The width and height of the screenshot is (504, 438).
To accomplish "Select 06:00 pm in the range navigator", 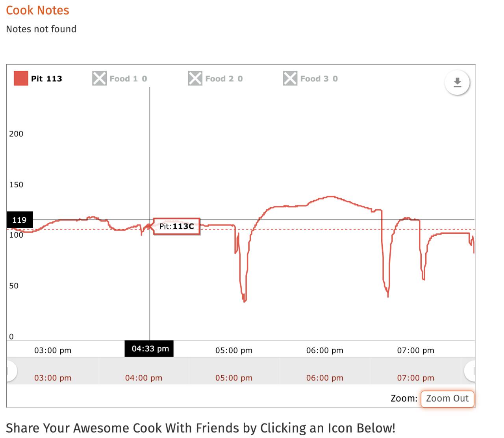I will pyautogui.click(x=325, y=378).
